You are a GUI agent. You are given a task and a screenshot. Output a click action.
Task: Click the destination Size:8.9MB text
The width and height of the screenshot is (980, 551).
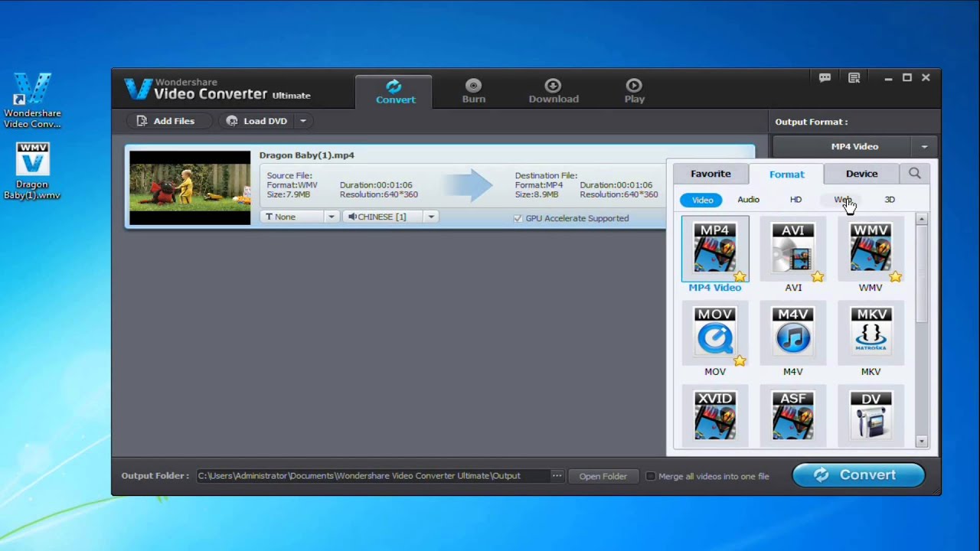537,195
